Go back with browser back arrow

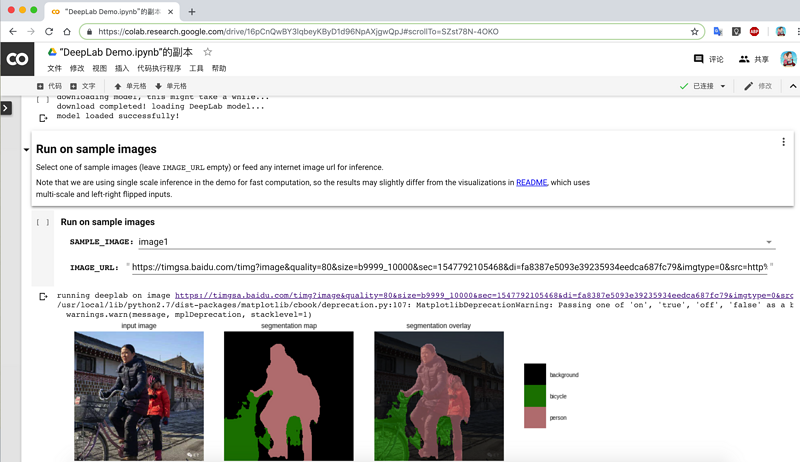point(13,32)
